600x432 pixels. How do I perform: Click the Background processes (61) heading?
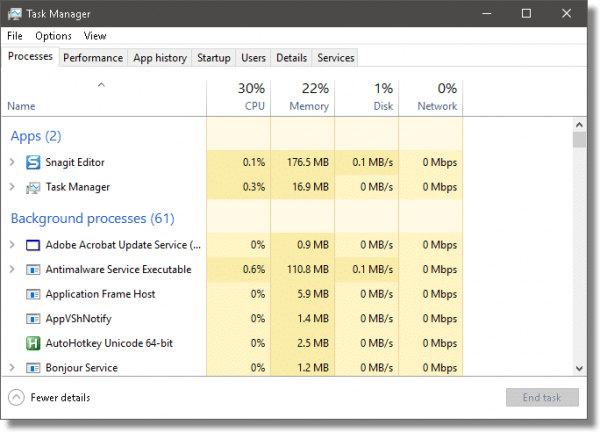click(93, 218)
